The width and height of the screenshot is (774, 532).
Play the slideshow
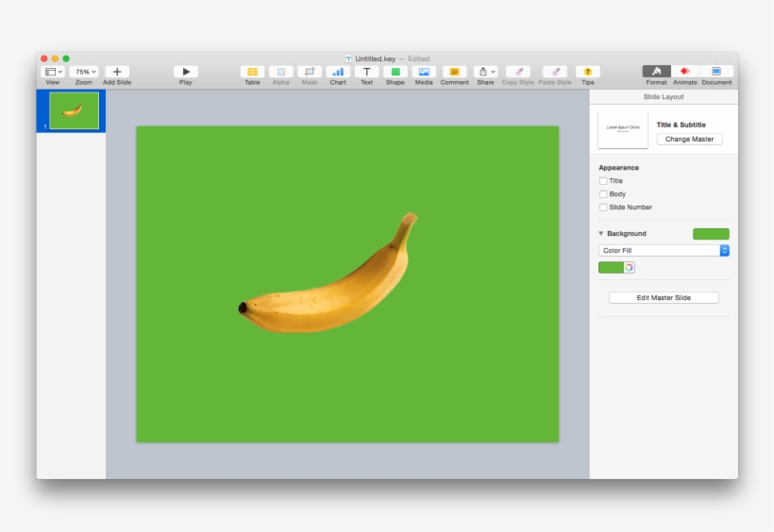click(x=186, y=72)
